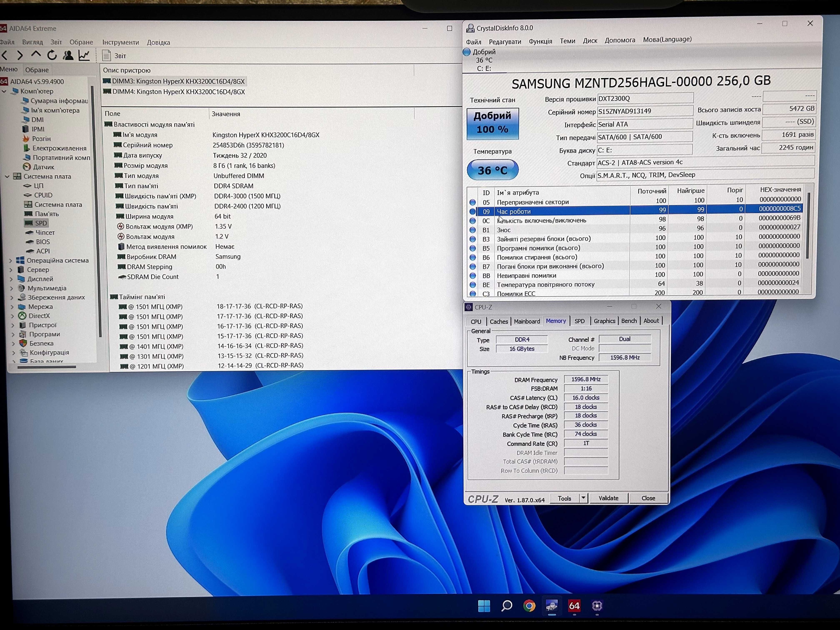Screen dimensions: 840x630
Task: Switch to the Caches tab in CPU-Z
Action: point(499,321)
